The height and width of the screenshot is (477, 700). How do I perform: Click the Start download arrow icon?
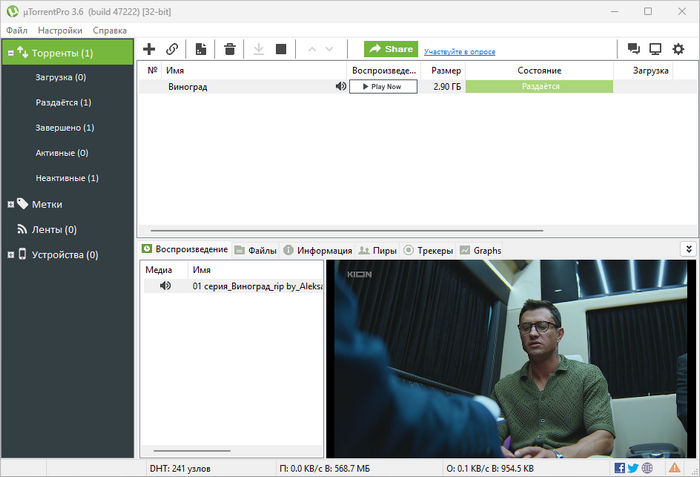coord(258,49)
